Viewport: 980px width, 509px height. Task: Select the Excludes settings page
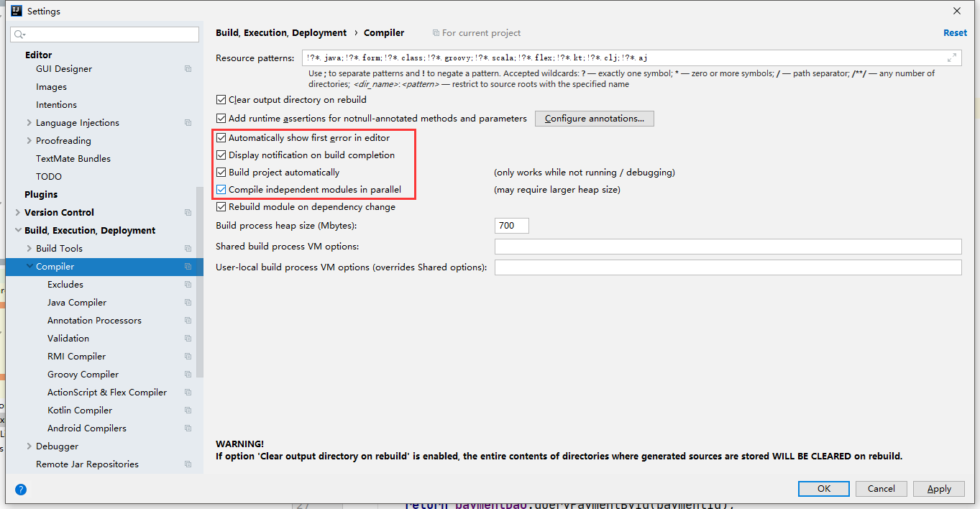[x=65, y=285]
